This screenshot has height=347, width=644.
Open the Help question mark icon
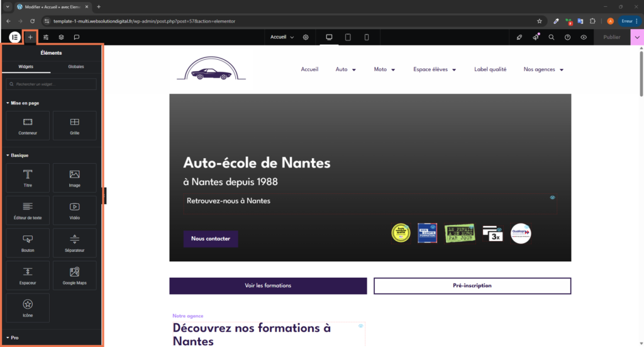pos(567,37)
